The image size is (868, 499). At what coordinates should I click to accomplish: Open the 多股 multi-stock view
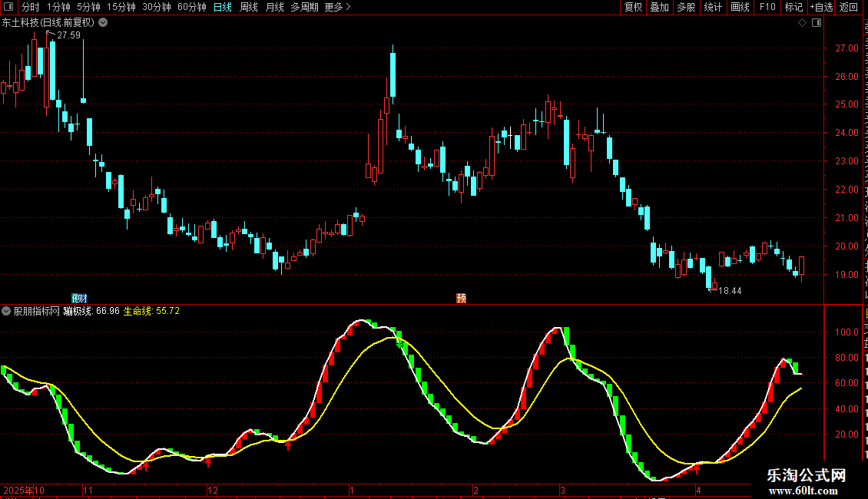[687, 7]
